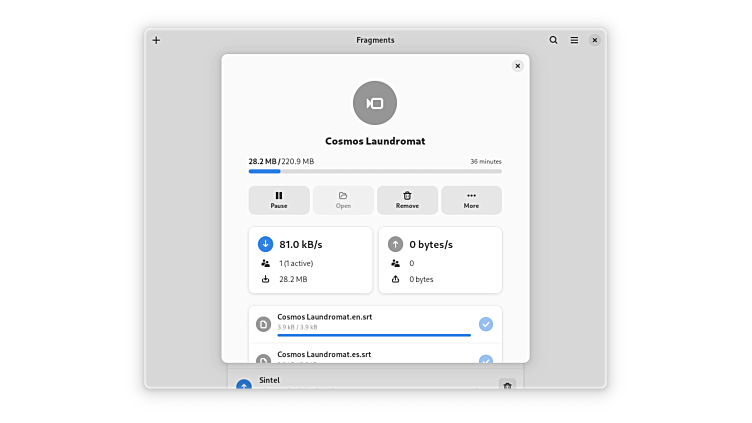Toggle the Cosmos Laundromat.es.srt file checkbox

(486, 359)
